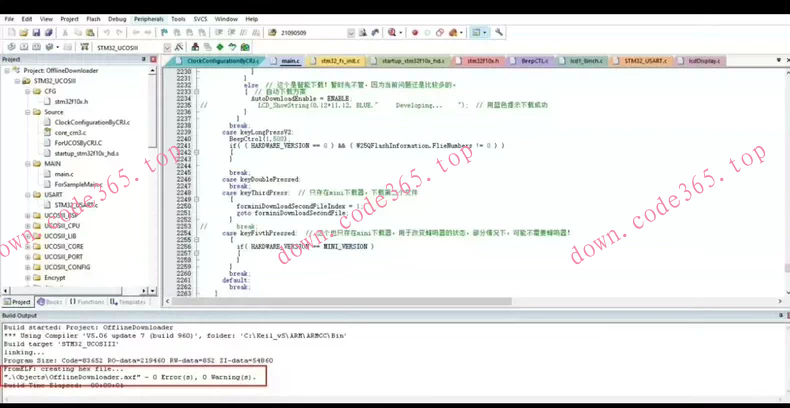Switch to the STM32_USART.c editor tab
The height and width of the screenshot is (408, 790).
[x=640, y=61]
